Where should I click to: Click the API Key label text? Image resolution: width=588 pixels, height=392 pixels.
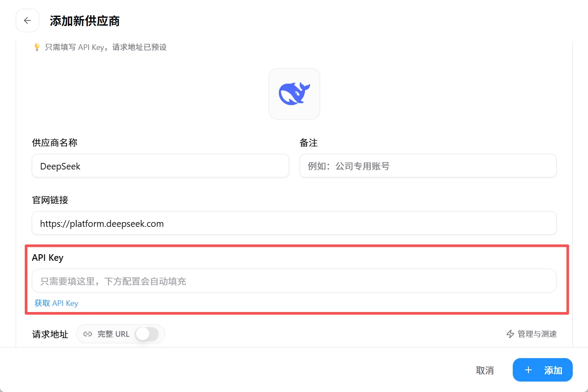coord(48,257)
